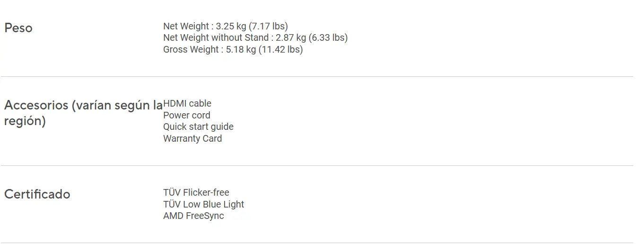Select the Net Weight 3.25 kg line
This screenshot has width=644, height=244.
point(226,26)
